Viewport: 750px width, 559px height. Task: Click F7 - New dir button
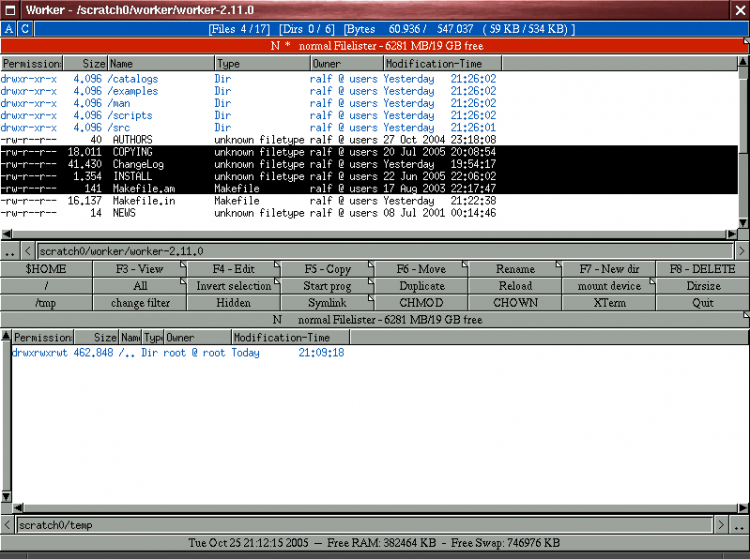[x=608, y=269]
